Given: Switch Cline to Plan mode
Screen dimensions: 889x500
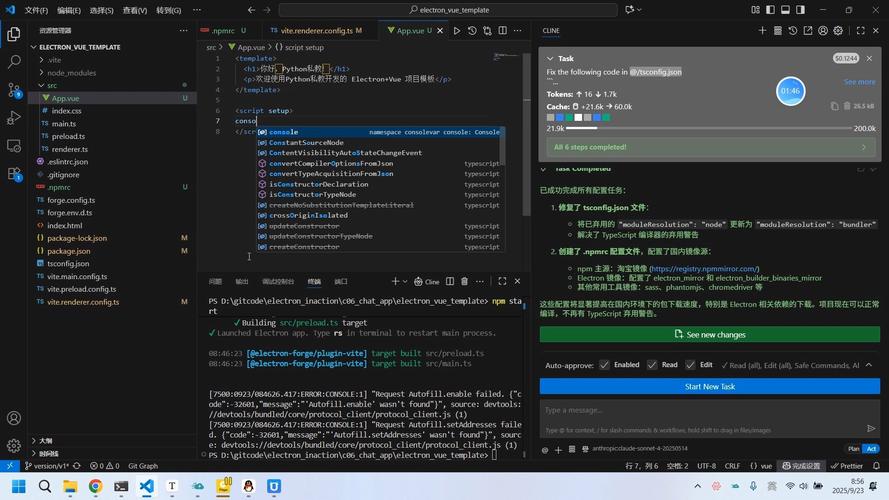Looking at the screenshot, I should click(854, 449).
